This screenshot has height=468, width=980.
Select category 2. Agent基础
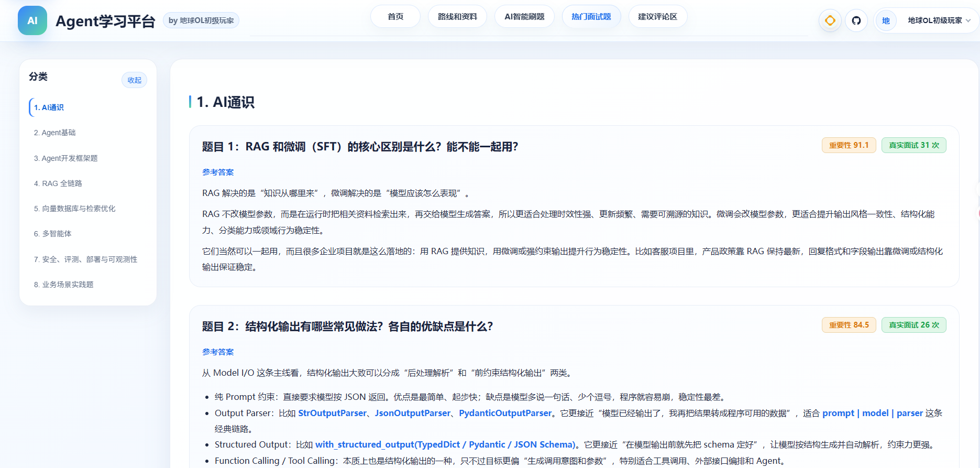pyautogui.click(x=88, y=133)
